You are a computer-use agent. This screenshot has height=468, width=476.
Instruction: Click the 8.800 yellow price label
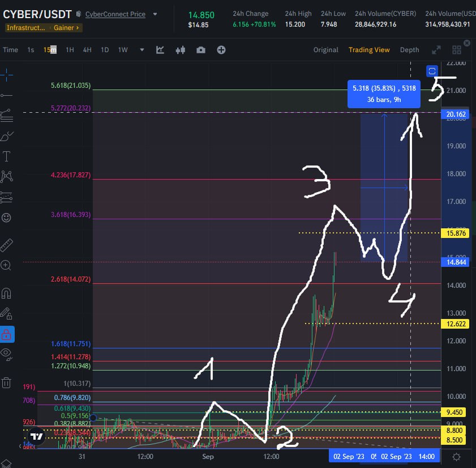coord(454,430)
